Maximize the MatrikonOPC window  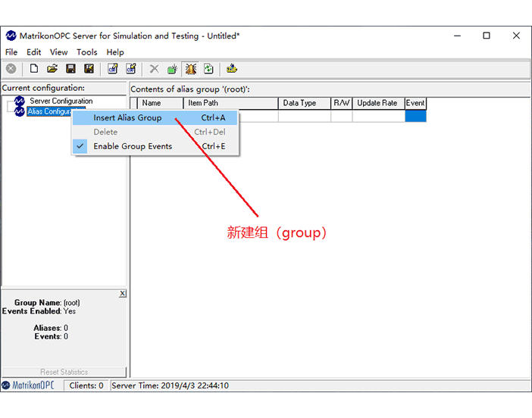pyautogui.click(x=487, y=36)
